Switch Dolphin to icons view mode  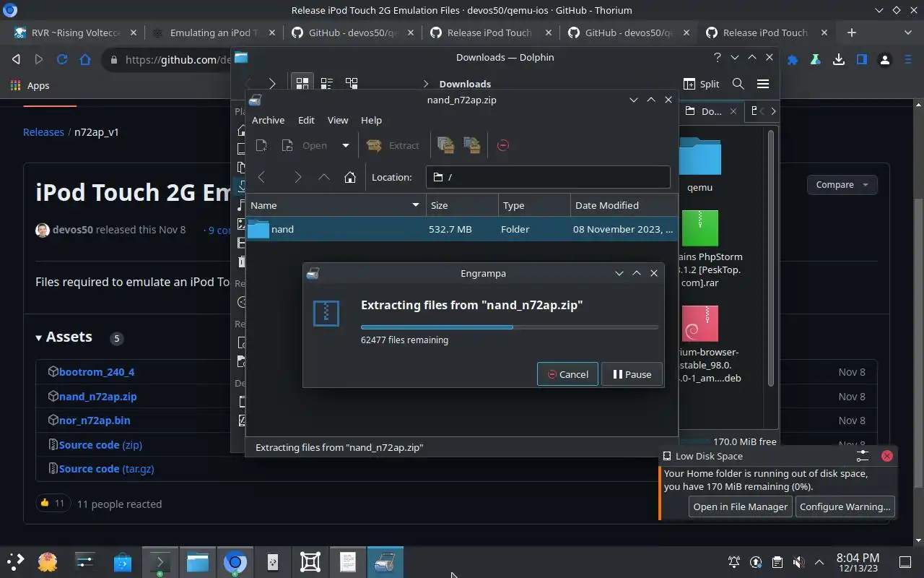(x=302, y=84)
